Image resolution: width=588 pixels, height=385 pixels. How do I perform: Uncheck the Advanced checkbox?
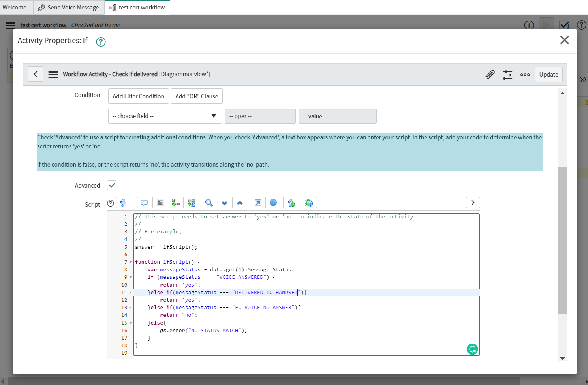[112, 185]
